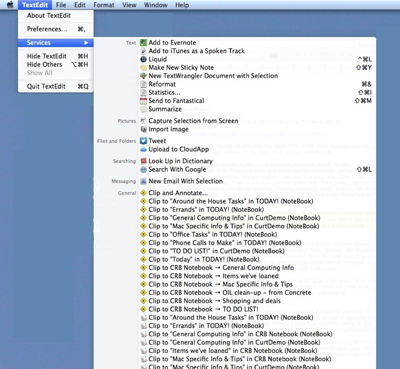Click the Capture Selection from Screen icon
Image resolution: width=400 pixels, height=369 pixels.
pyautogui.click(x=143, y=121)
